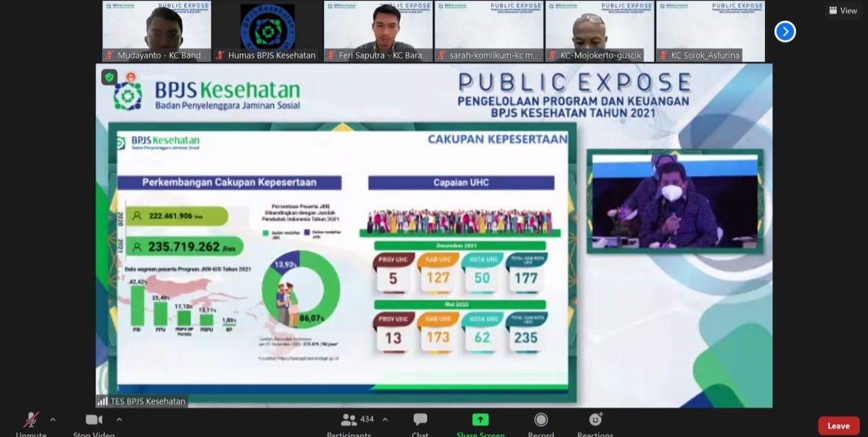
Task: Select KC-Mojokerto-guscik participant thumbnail
Action: 599,31
